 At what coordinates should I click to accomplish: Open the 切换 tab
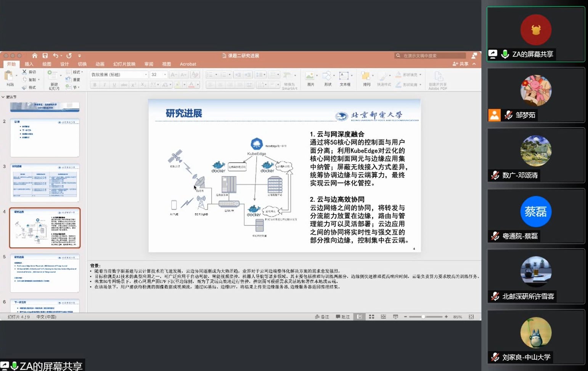(82, 64)
